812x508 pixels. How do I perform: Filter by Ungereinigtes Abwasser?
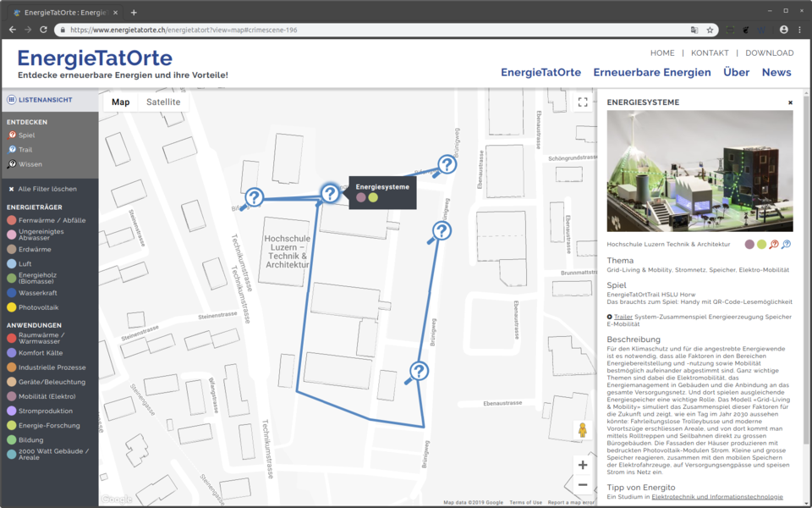[x=36, y=235]
